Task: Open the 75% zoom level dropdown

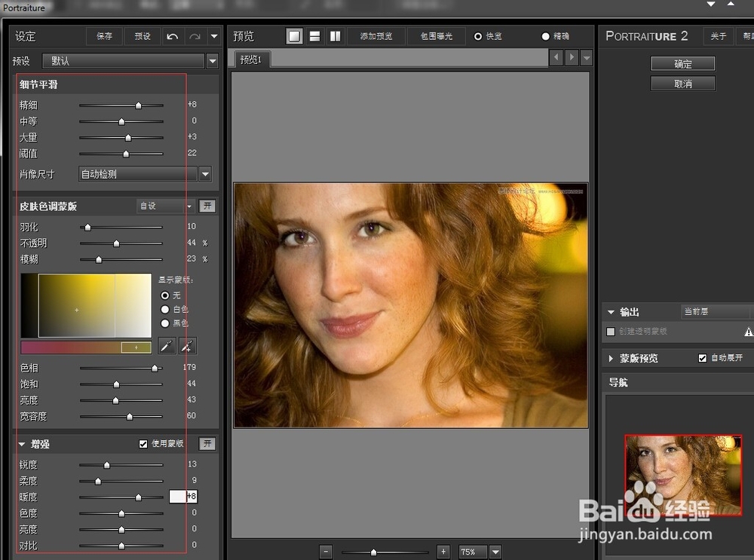Action: (495, 552)
